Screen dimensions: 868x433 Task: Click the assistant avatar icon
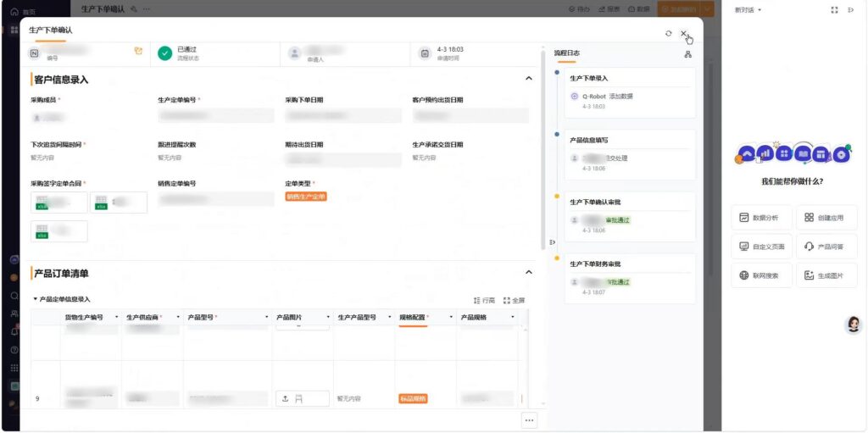coord(854,324)
